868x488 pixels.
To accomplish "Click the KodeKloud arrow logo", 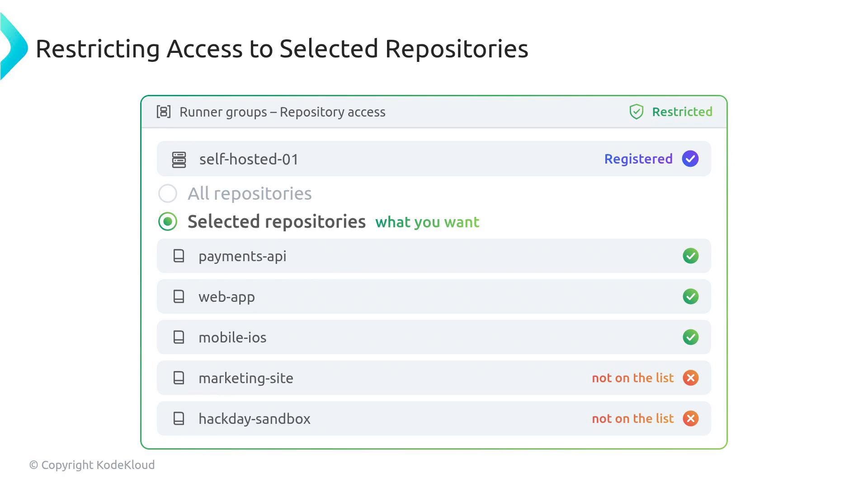I will (14, 47).
